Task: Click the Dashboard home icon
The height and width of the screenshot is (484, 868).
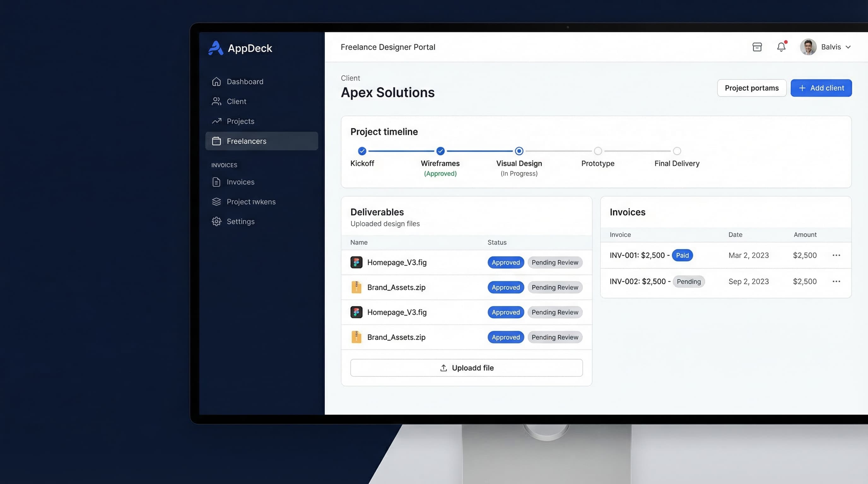Action: (x=216, y=81)
